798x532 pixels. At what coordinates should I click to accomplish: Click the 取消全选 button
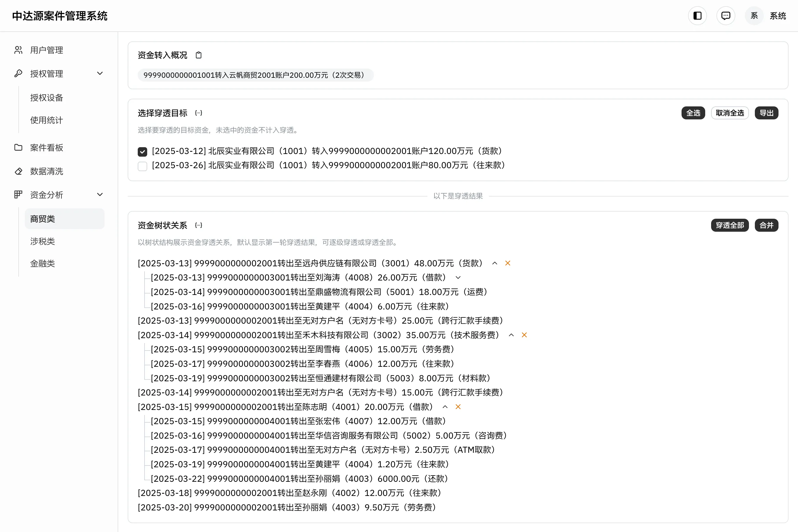[x=730, y=113]
